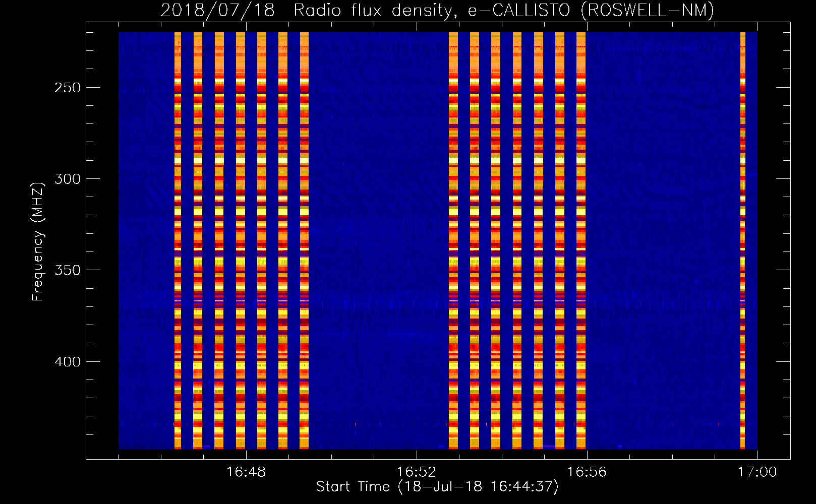Click the 250 frequency tick label
This screenshot has width=816, height=504.
(x=67, y=88)
